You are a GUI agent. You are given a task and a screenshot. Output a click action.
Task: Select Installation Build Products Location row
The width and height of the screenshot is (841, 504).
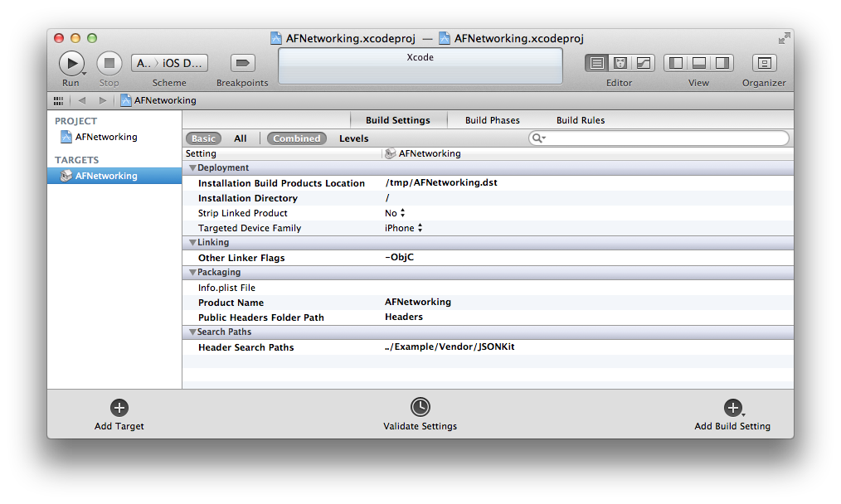click(488, 183)
